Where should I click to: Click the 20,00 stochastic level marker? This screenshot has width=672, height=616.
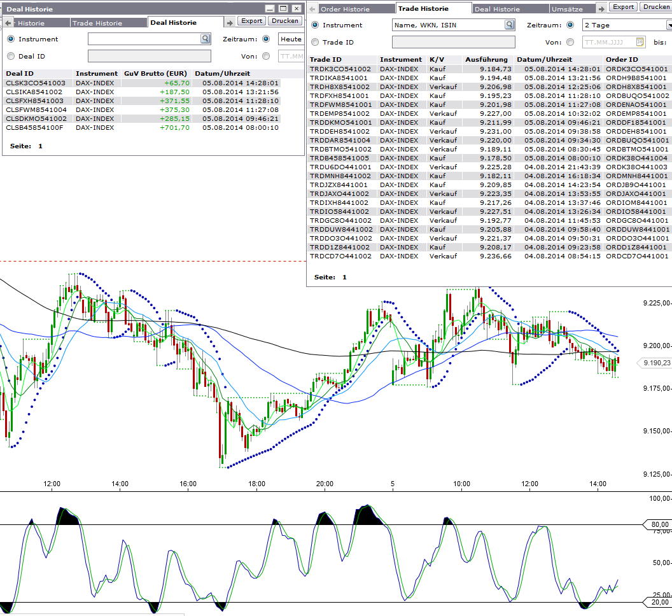tap(658, 602)
